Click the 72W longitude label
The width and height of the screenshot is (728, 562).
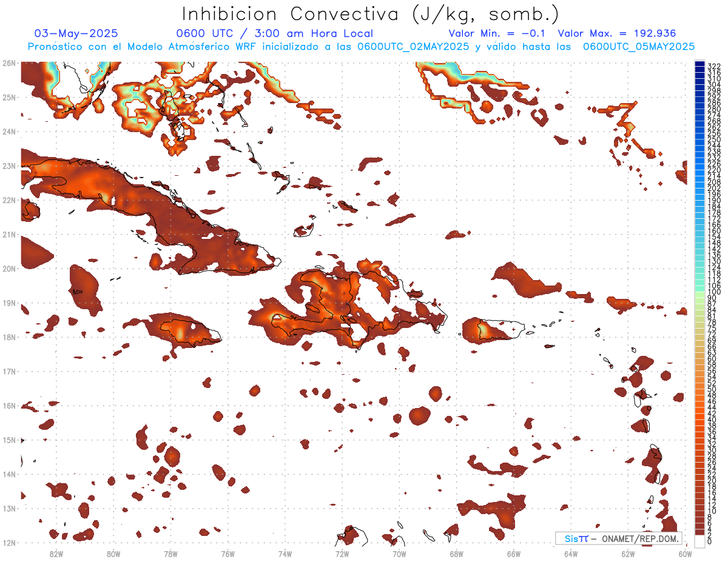(x=342, y=554)
